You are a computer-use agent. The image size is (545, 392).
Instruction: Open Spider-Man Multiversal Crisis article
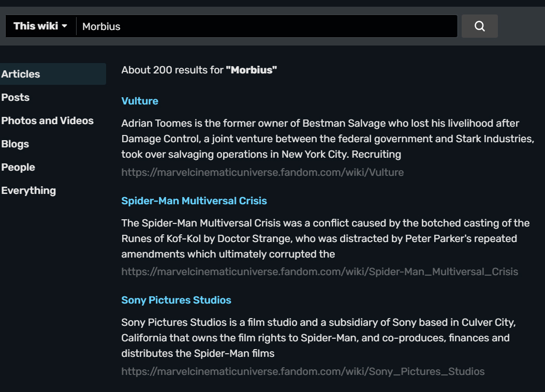tap(194, 201)
